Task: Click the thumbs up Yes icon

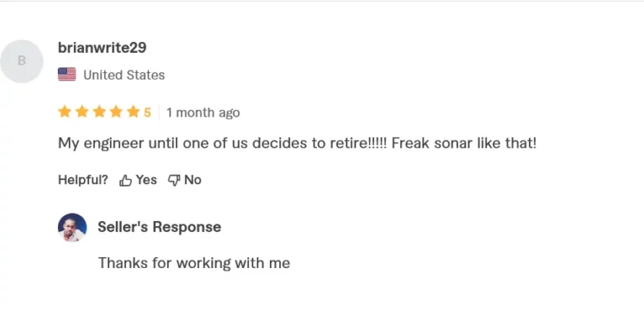Action: tap(125, 180)
